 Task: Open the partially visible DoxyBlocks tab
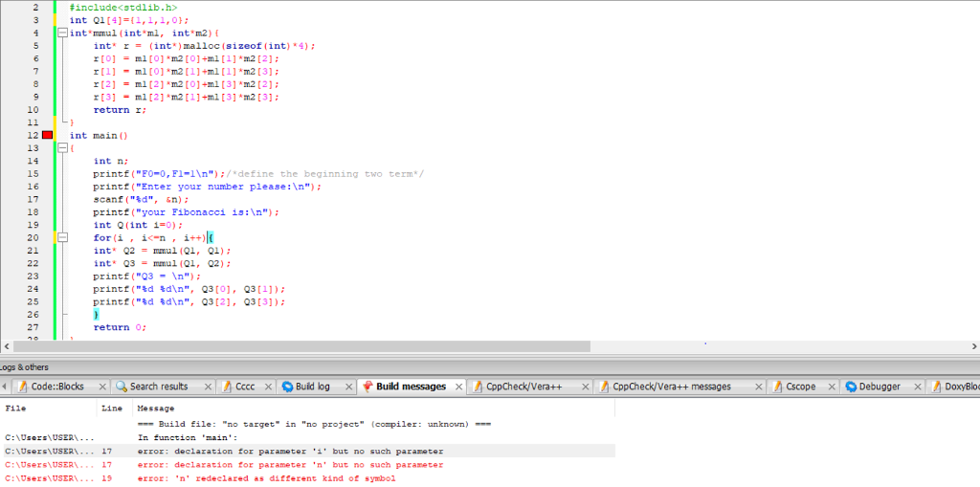(x=954, y=387)
